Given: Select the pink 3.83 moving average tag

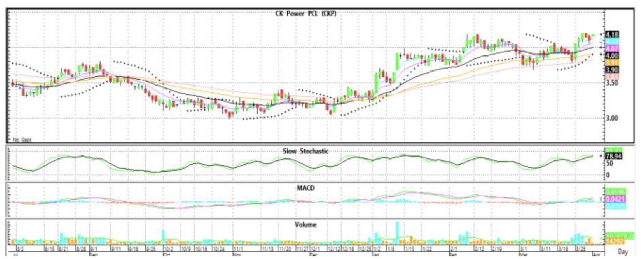Looking at the screenshot, I should point(613,76).
